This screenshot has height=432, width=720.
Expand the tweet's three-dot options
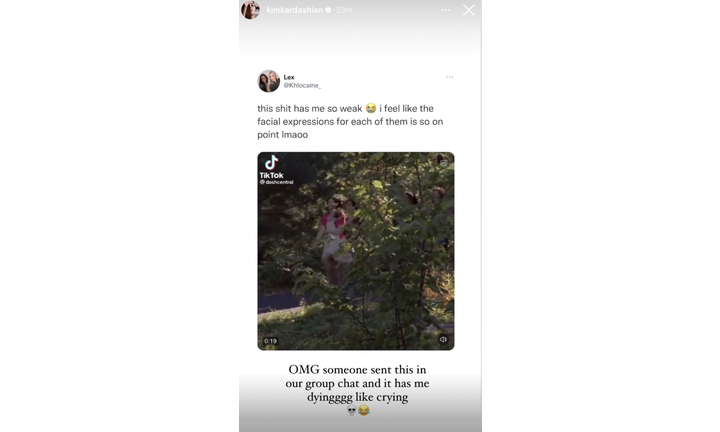click(450, 77)
